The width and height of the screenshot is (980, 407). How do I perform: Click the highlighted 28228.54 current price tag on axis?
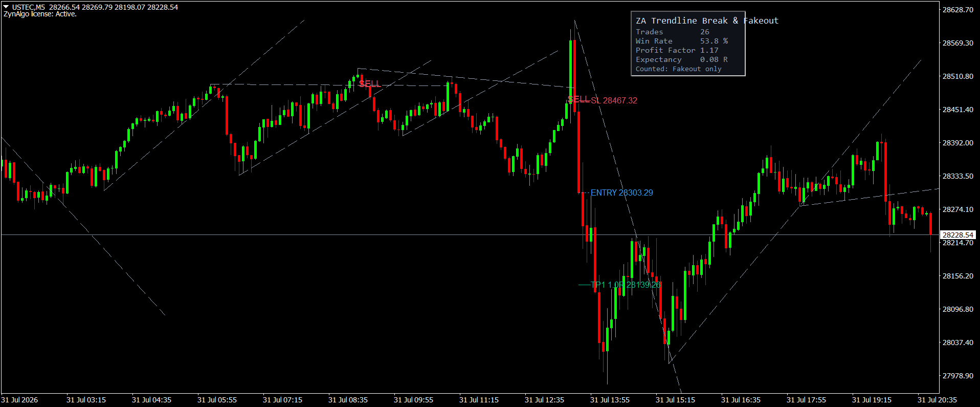tap(958, 235)
